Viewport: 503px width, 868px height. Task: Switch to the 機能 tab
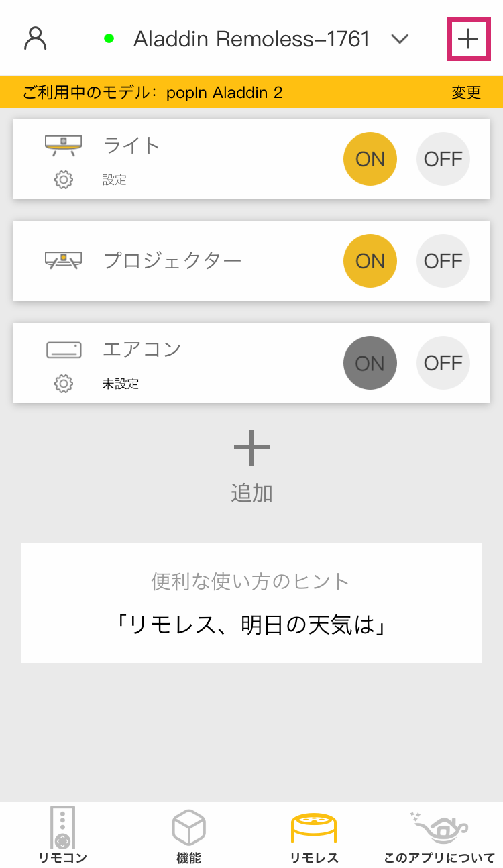tap(188, 835)
